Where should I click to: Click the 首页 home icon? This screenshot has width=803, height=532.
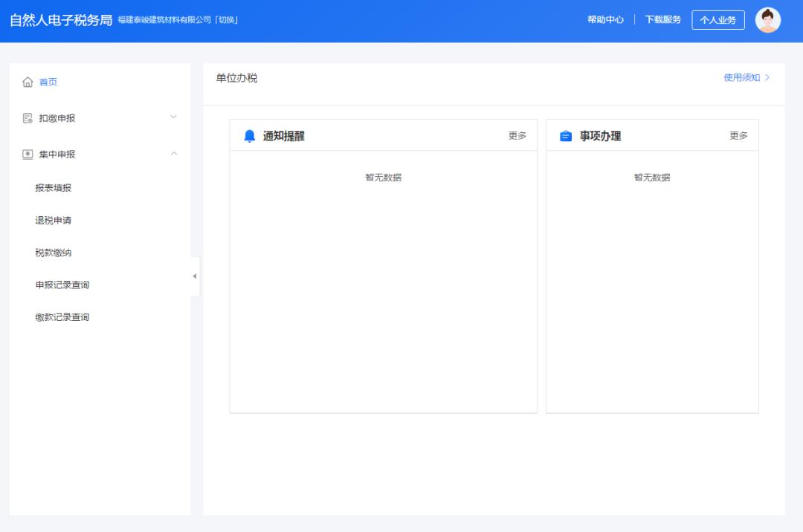point(27,82)
